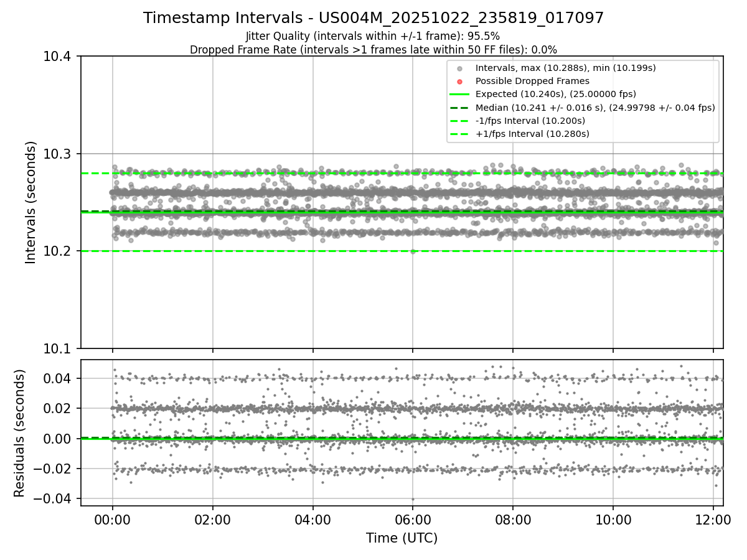Click the 10.1 y-axis tick label
The image size is (747, 560).
(x=59, y=348)
